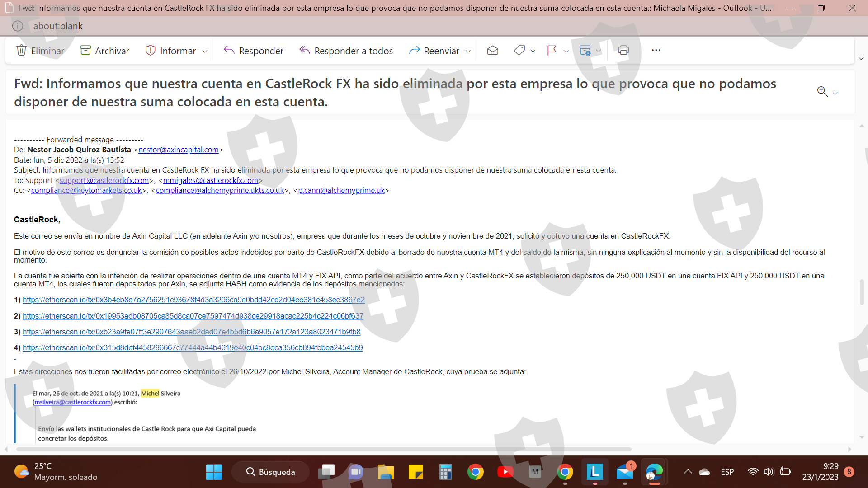Open the YouTube taskbar icon

[x=505, y=472]
